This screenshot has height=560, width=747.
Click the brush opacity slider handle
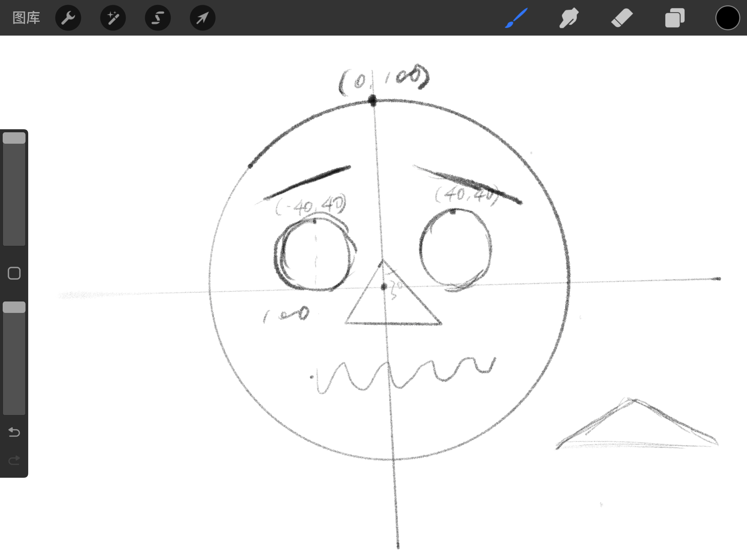click(14, 307)
